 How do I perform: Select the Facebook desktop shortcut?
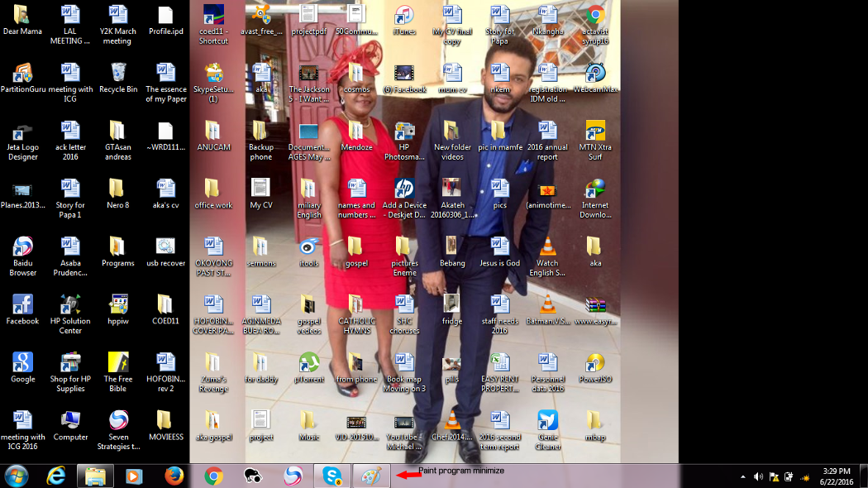click(x=22, y=309)
